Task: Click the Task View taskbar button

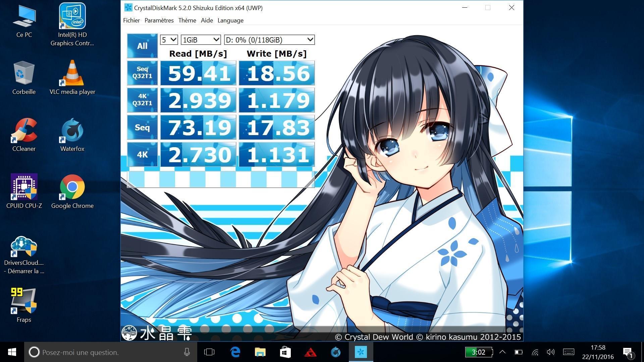Action: pos(209,352)
